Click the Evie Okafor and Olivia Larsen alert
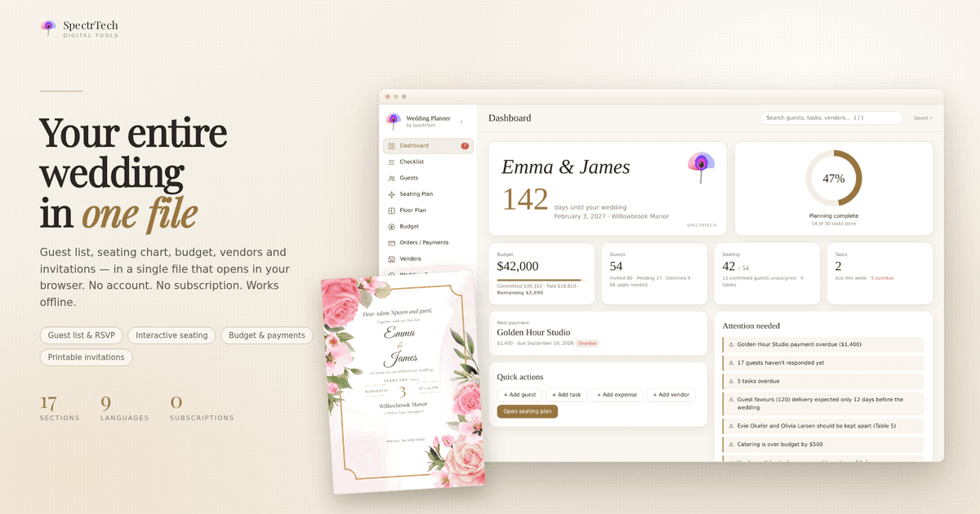 coord(823,426)
